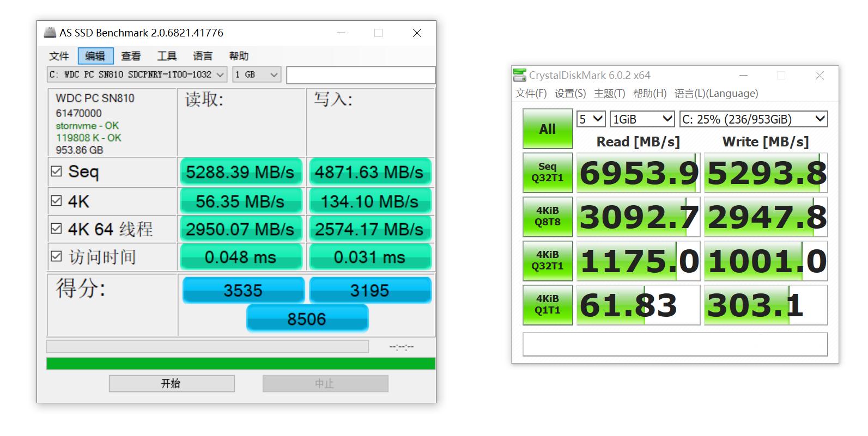Expand the test count dropdown showing 5
Screen dimensions: 868x436
click(x=591, y=119)
